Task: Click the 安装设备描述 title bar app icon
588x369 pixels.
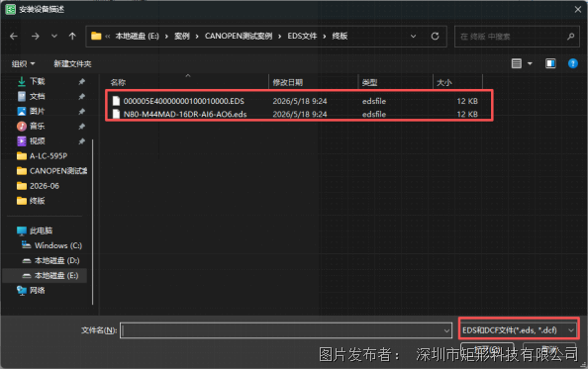Action: (x=11, y=9)
